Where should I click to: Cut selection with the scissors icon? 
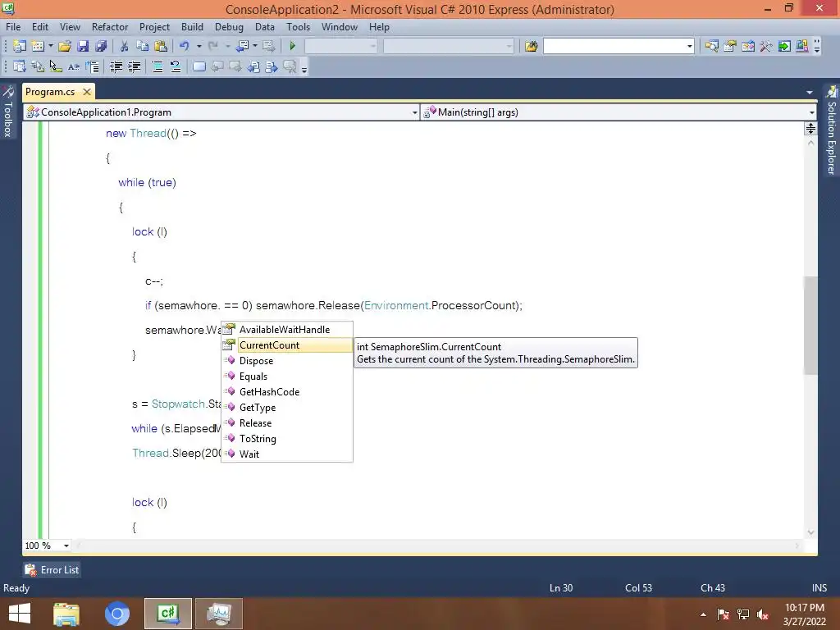pos(124,46)
